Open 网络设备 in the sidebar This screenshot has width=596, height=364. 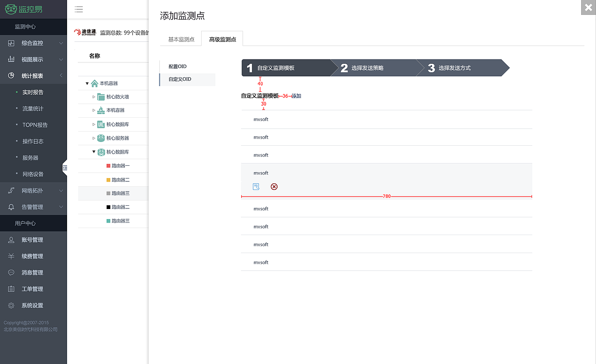(x=34, y=174)
